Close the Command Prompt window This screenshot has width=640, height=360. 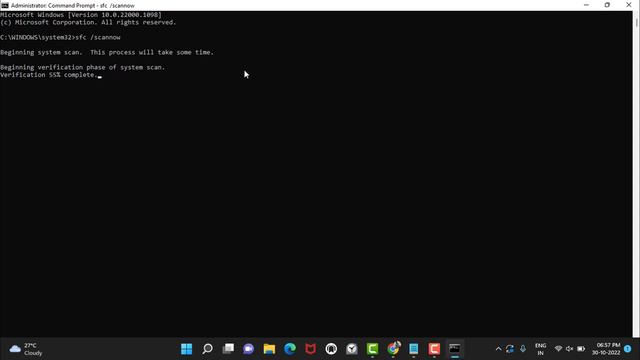[x=629, y=5]
